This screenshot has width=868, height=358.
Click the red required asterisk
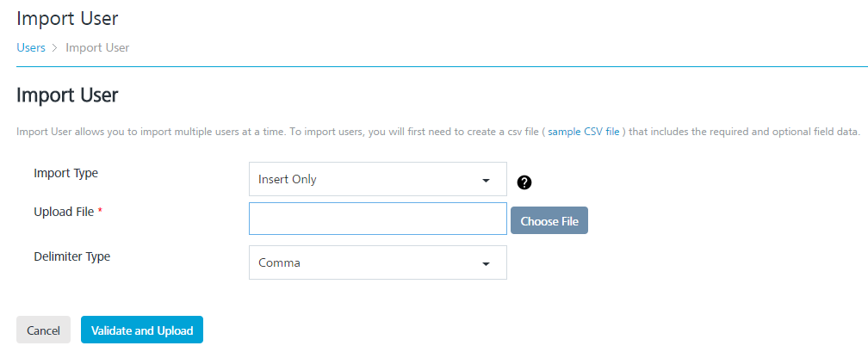point(100,211)
